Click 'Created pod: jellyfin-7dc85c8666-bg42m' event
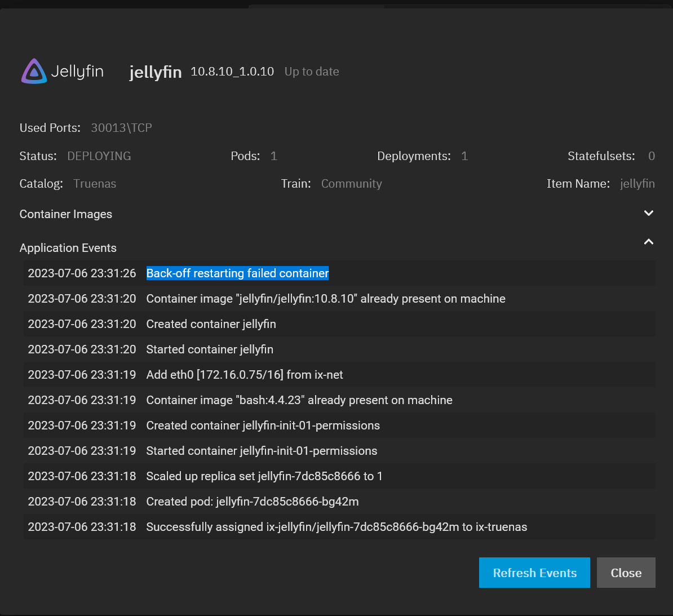The image size is (673, 616). 253,502
